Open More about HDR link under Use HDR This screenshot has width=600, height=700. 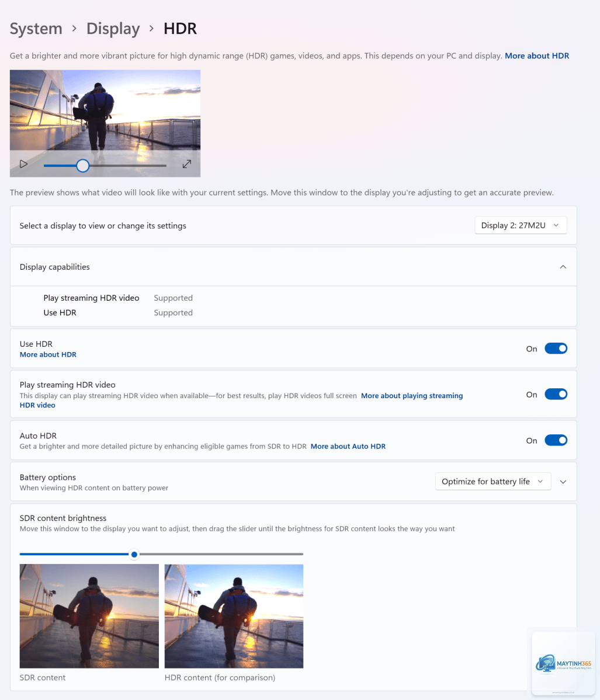point(48,354)
